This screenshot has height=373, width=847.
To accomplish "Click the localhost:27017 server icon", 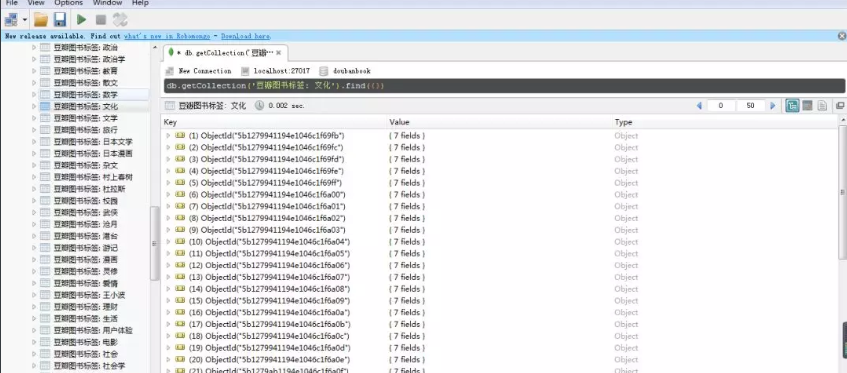I will pos(245,71).
